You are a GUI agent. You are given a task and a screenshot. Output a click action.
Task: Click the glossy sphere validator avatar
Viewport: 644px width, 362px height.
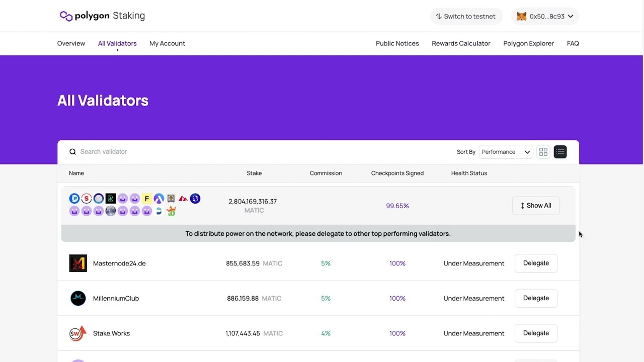coord(111,211)
